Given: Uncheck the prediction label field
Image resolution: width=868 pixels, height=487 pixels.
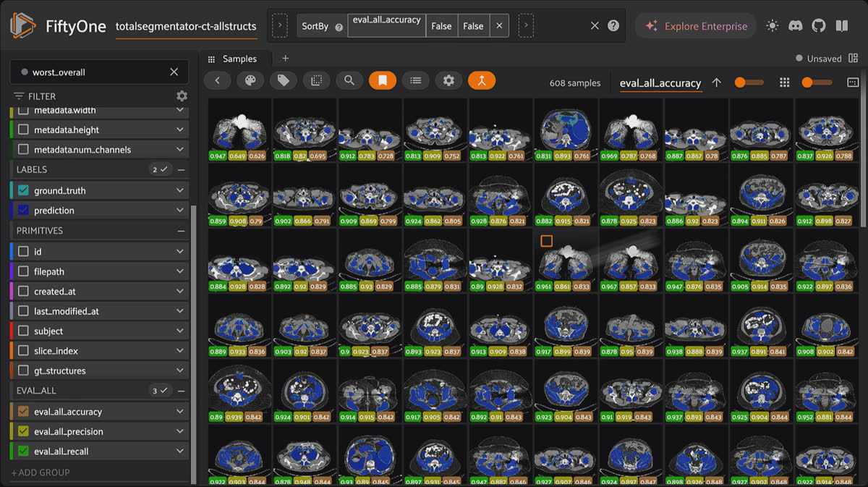Looking at the screenshot, I should (23, 211).
